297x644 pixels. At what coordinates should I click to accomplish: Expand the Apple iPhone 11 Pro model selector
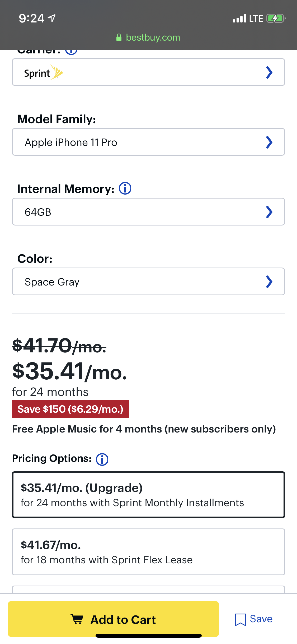(x=148, y=142)
